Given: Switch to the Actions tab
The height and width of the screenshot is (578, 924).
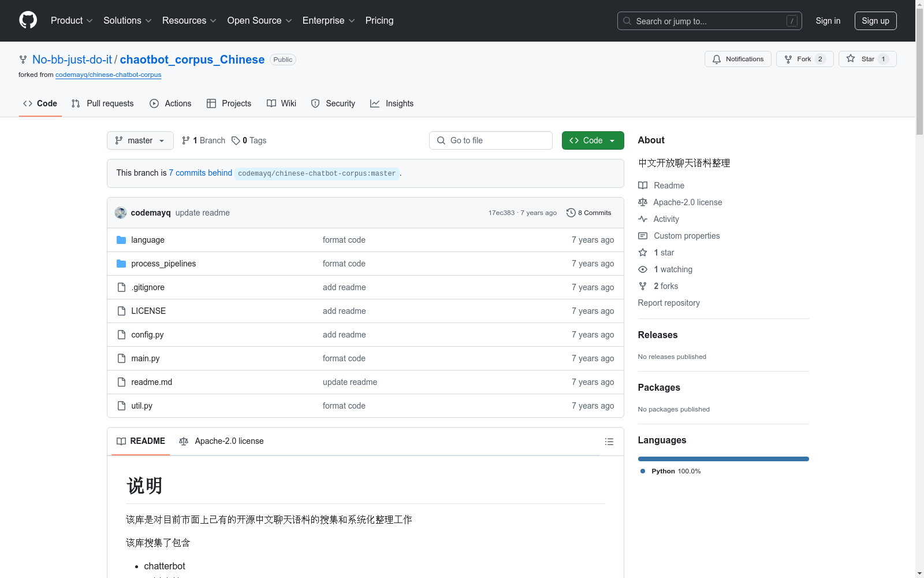Looking at the screenshot, I should tap(170, 103).
